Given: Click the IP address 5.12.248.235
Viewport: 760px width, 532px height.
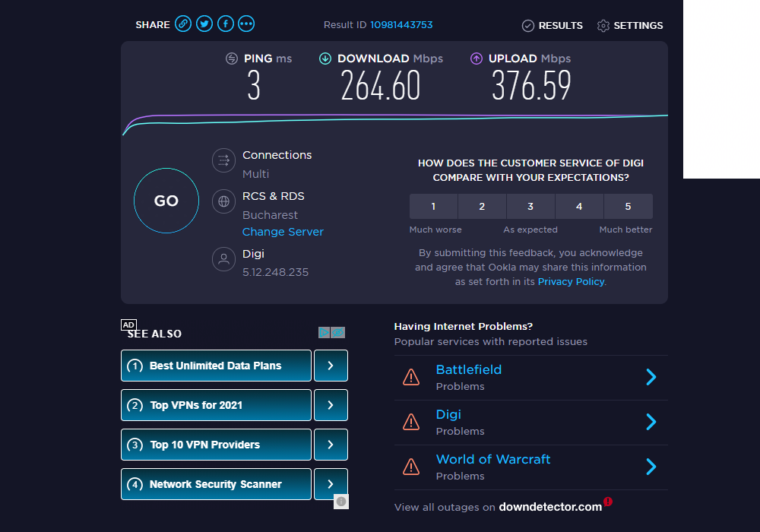Looking at the screenshot, I should (x=275, y=272).
